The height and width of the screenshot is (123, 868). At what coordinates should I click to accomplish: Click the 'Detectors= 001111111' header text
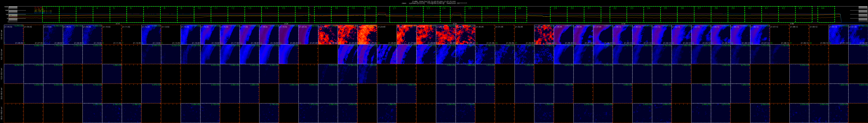[x=457, y=3]
